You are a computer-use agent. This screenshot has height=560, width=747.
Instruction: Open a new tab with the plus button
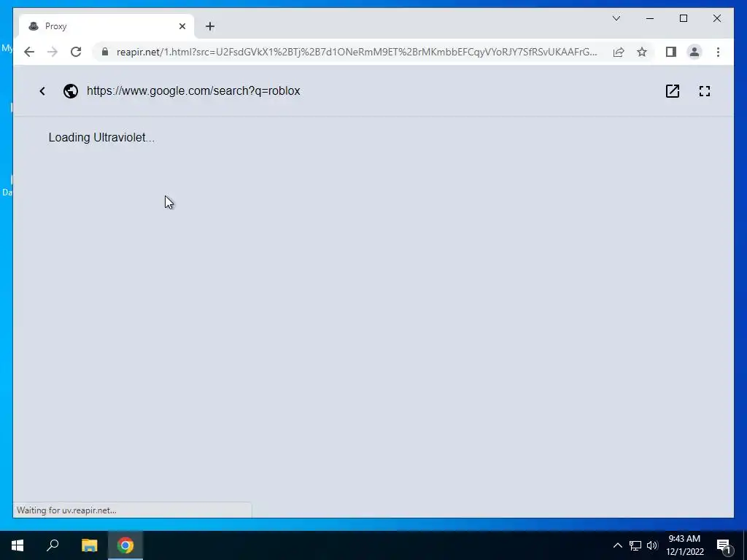point(210,26)
